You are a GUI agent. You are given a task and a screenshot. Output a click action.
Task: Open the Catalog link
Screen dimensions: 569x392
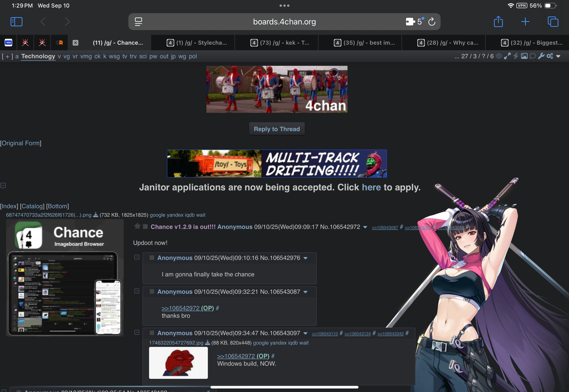[x=32, y=206]
